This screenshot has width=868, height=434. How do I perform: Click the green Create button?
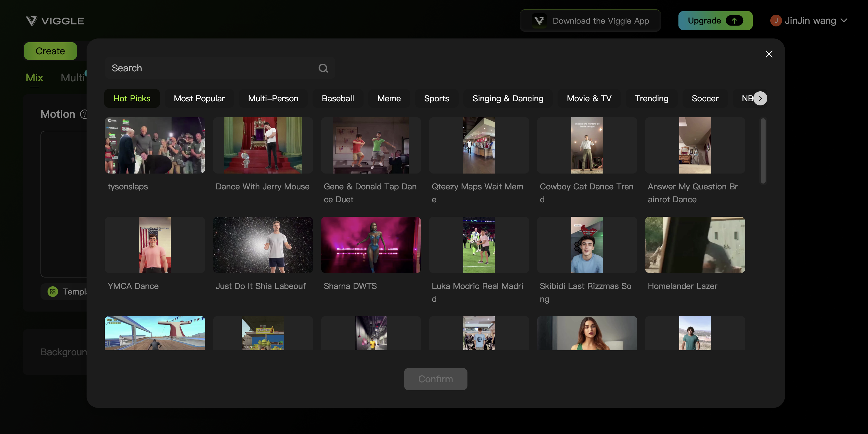50,51
